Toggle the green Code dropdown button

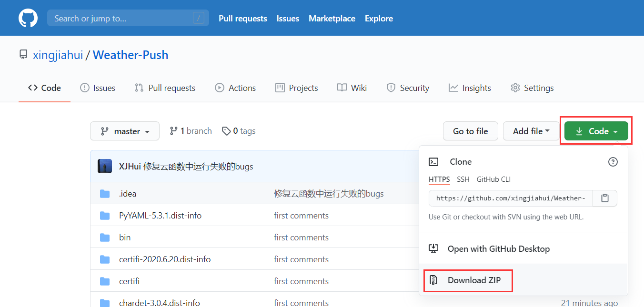pyautogui.click(x=596, y=131)
